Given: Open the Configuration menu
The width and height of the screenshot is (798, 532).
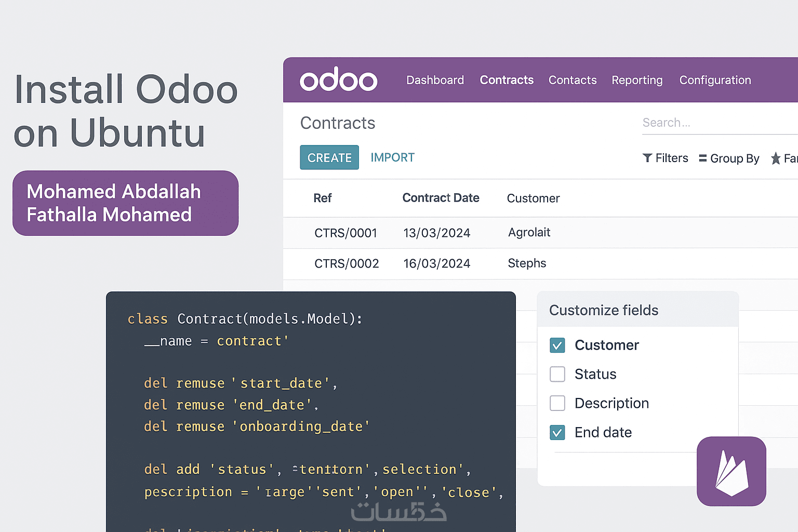Looking at the screenshot, I should click(x=715, y=80).
